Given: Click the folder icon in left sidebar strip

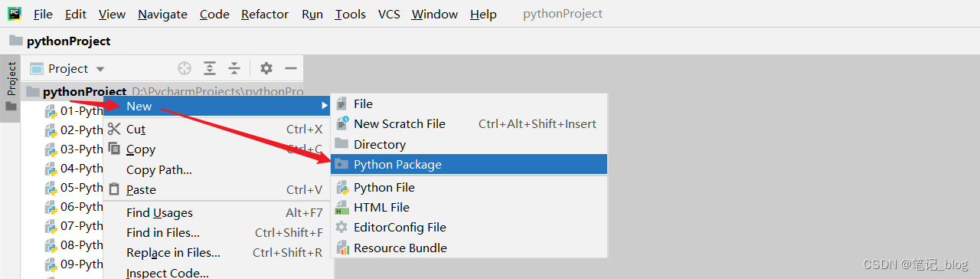Looking at the screenshot, I should [11, 107].
